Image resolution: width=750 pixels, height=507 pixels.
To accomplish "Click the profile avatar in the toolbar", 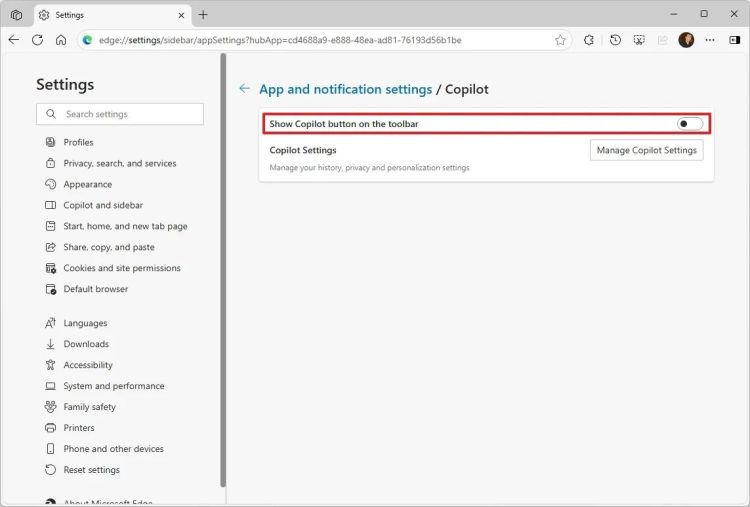I will (x=686, y=40).
